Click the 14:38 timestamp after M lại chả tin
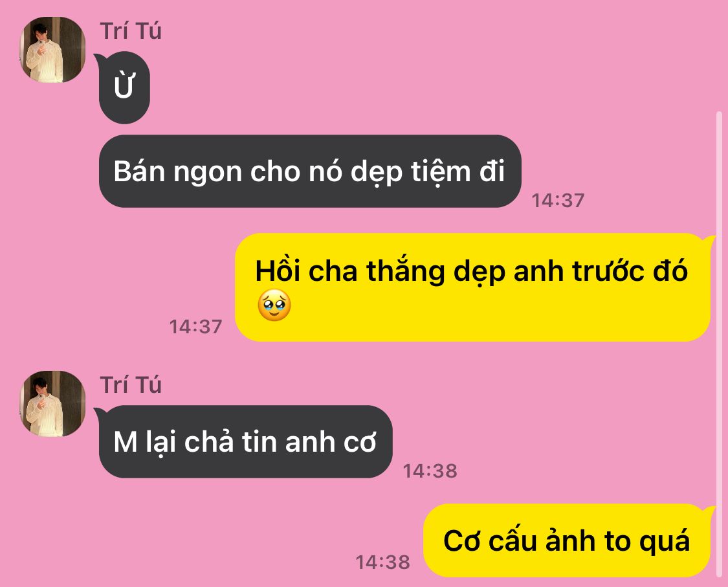This screenshot has width=728, height=587. (430, 471)
